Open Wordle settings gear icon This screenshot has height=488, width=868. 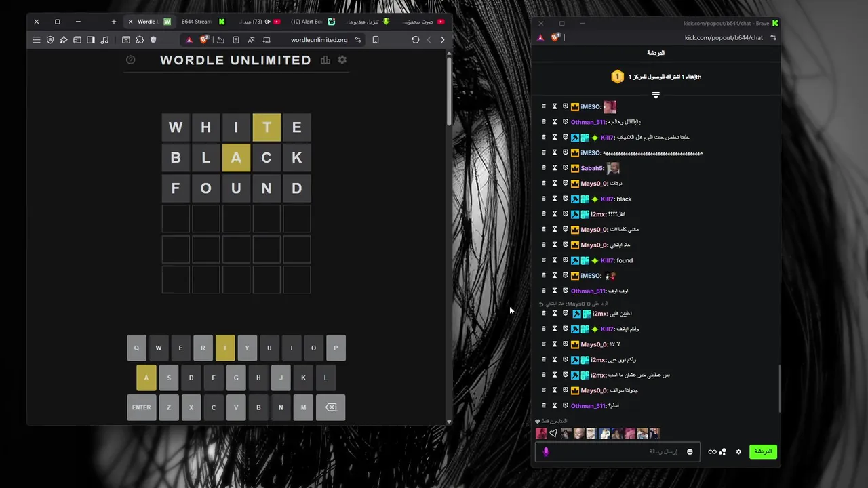(x=342, y=60)
